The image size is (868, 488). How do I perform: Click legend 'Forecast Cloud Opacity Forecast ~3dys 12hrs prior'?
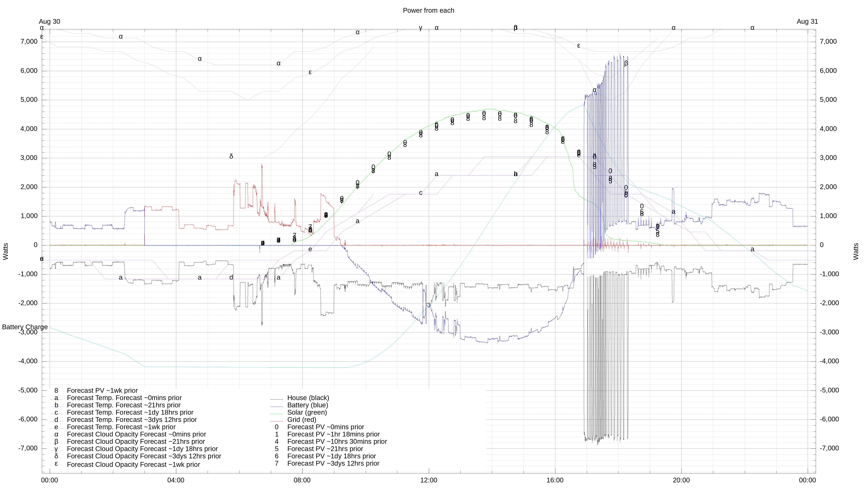point(144,456)
